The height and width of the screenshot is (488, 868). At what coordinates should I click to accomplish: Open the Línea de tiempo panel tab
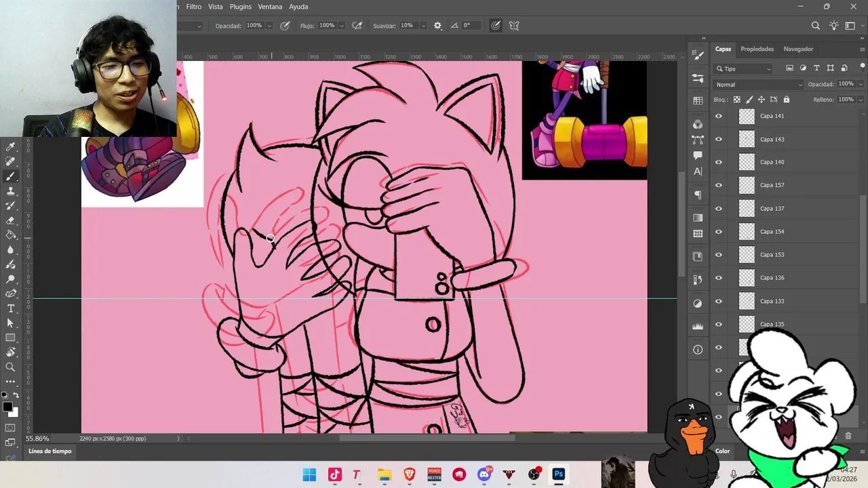click(50, 451)
